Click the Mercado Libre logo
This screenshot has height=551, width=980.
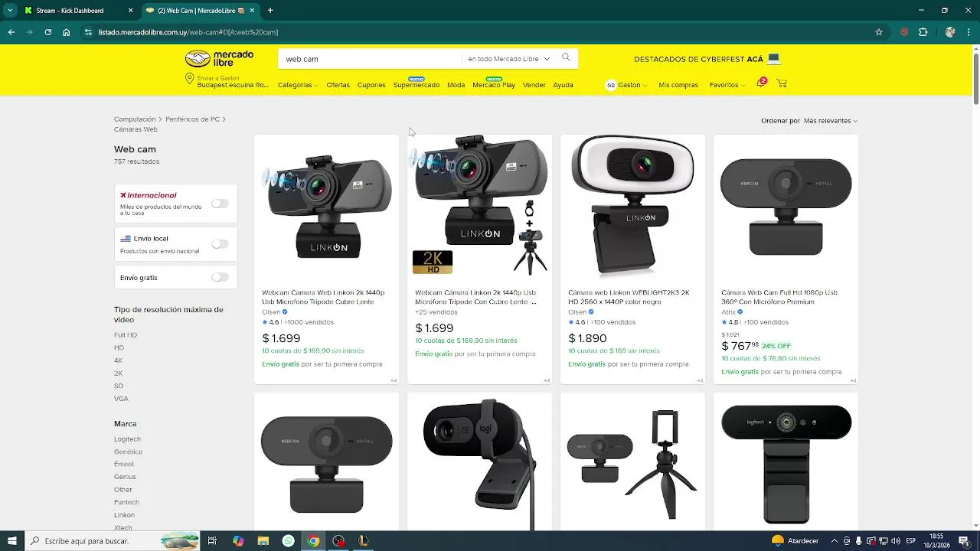pyautogui.click(x=219, y=58)
